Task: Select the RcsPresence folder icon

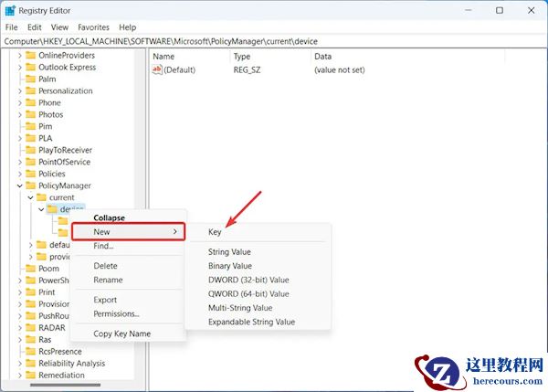Action: [x=31, y=352]
